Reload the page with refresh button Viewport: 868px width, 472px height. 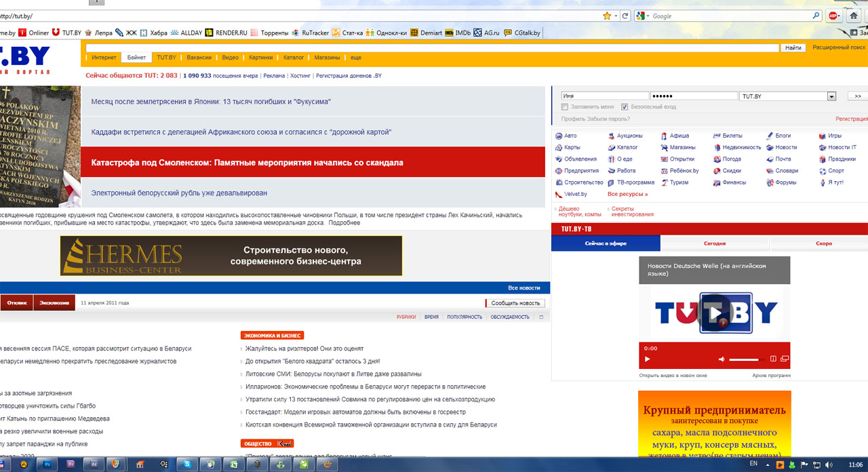click(625, 16)
